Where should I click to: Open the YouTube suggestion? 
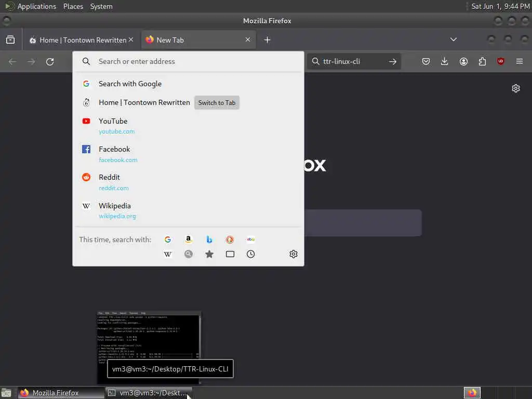click(x=188, y=126)
